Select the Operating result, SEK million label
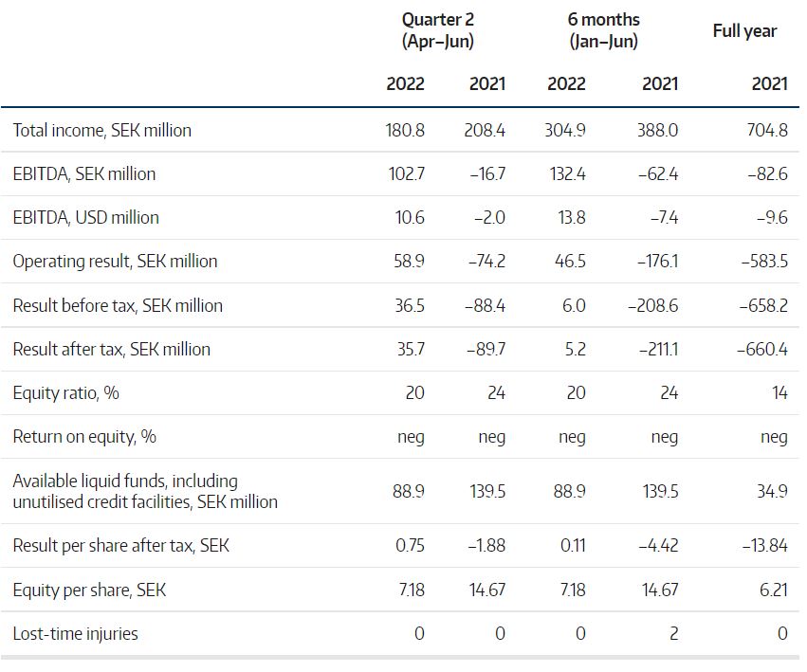 (x=115, y=261)
